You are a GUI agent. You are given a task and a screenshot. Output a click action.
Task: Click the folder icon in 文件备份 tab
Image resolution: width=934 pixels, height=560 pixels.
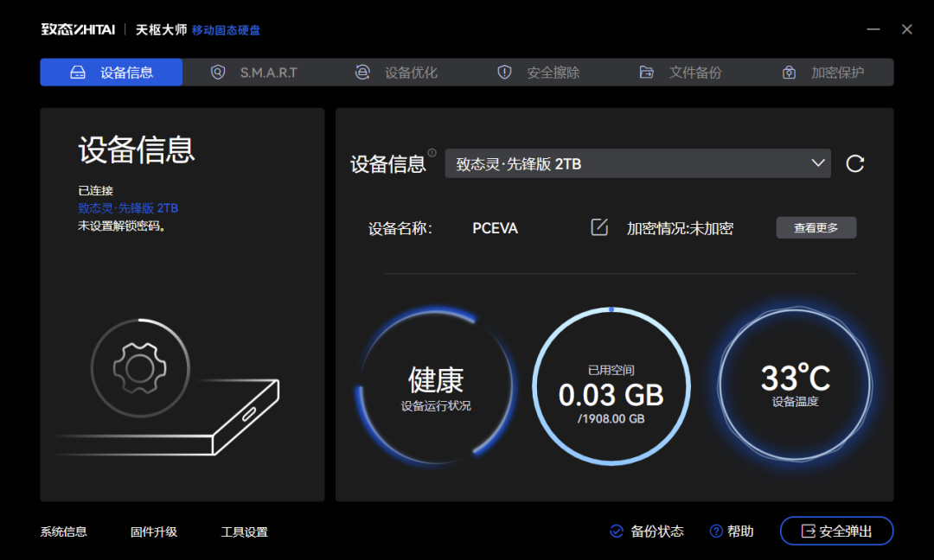[x=646, y=73]
